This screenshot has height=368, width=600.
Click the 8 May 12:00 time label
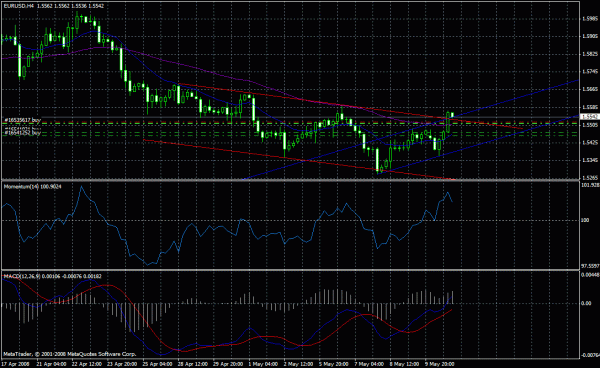pyautogui.click(x=404, y=364)
